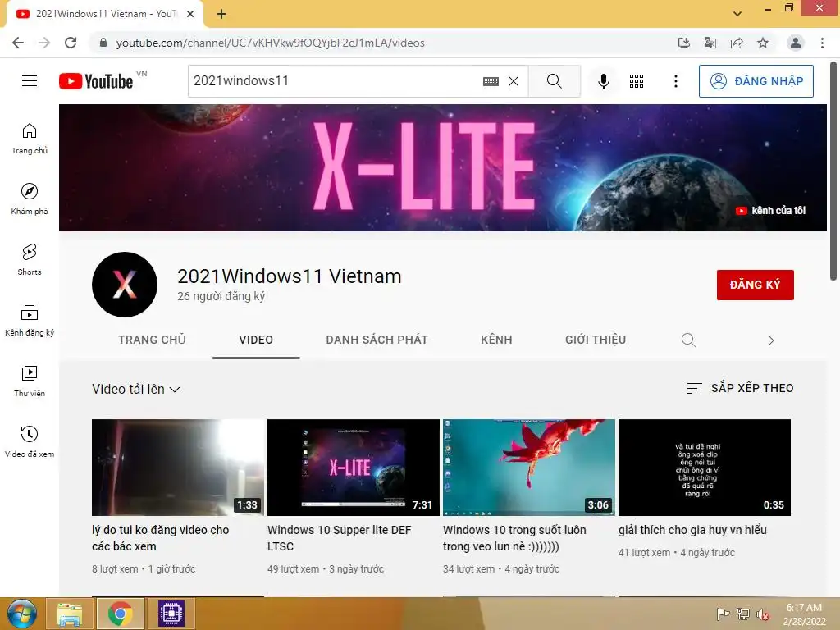Screen dimensions: 840x630
Task: Open the on-screen keyboard icon in search box
Action: 491,81
